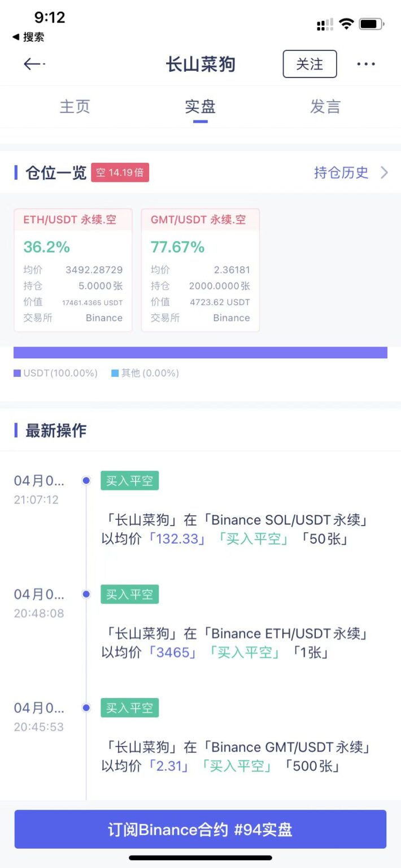The height and width of the screenshot is (868, 401).
Task: Toggle the 其他 (0.00%) legend item
Action: [145, 373]
